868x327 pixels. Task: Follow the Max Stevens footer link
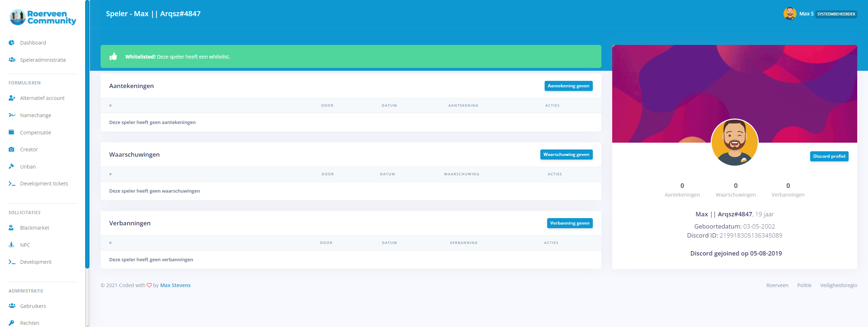pos(175,285)
